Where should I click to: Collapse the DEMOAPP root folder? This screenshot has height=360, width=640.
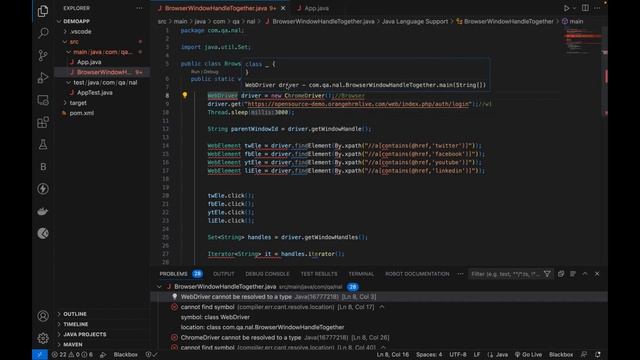click(x=76, y=21)
